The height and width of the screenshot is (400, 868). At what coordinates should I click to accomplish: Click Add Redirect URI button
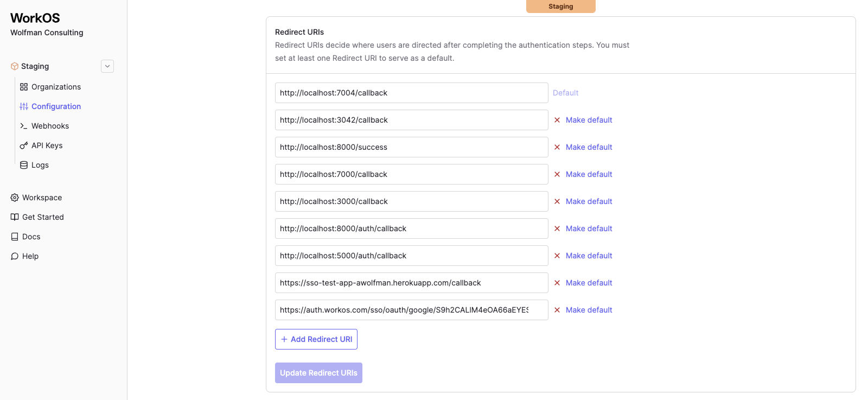316,339
